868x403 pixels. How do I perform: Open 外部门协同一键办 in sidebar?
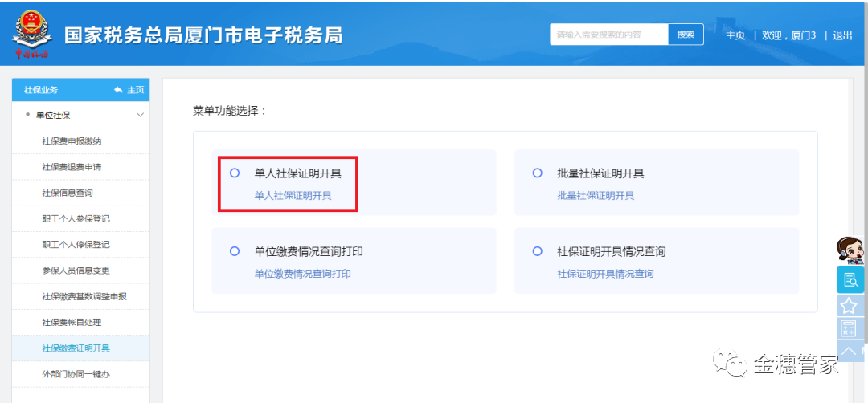tap(81, 374)
